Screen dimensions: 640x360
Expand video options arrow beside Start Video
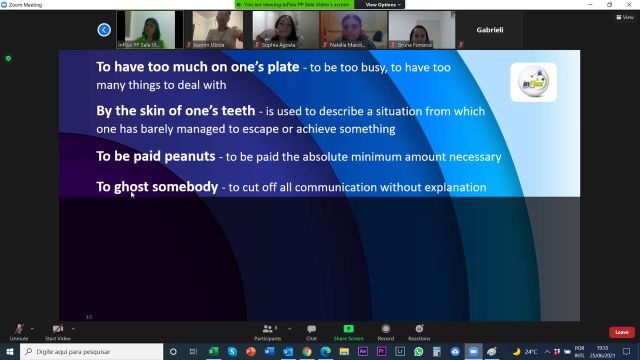[73, 329]
